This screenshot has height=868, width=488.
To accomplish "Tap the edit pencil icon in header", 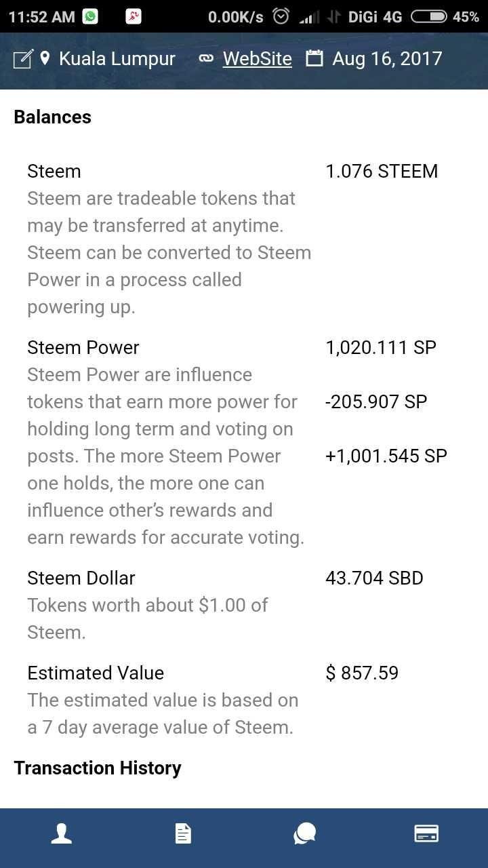I will [22, 60].
